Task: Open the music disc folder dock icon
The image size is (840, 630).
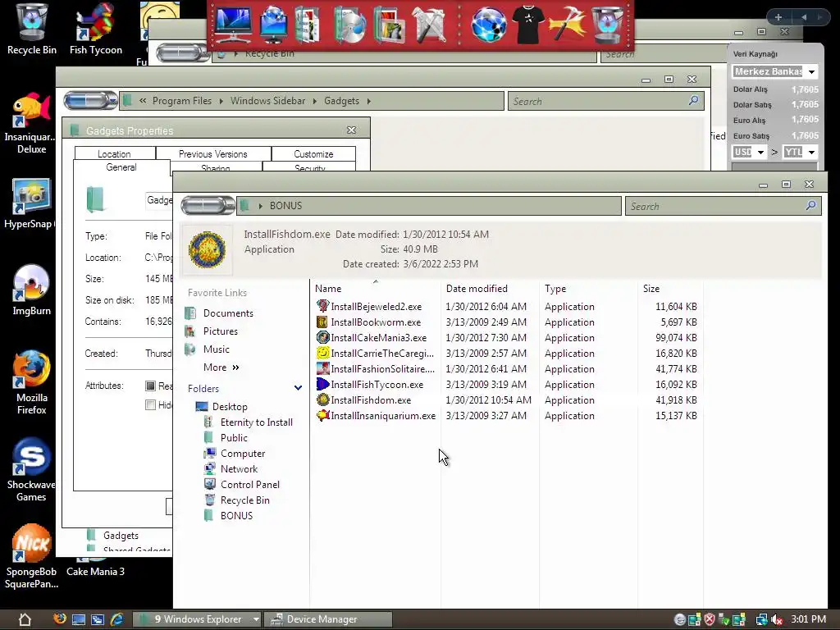Action: pos(349,25)
